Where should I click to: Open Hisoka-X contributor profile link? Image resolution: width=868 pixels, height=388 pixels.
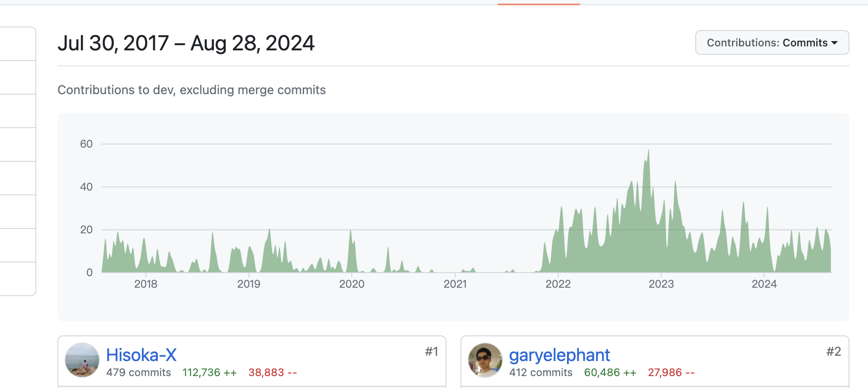[x=141, y=355]
